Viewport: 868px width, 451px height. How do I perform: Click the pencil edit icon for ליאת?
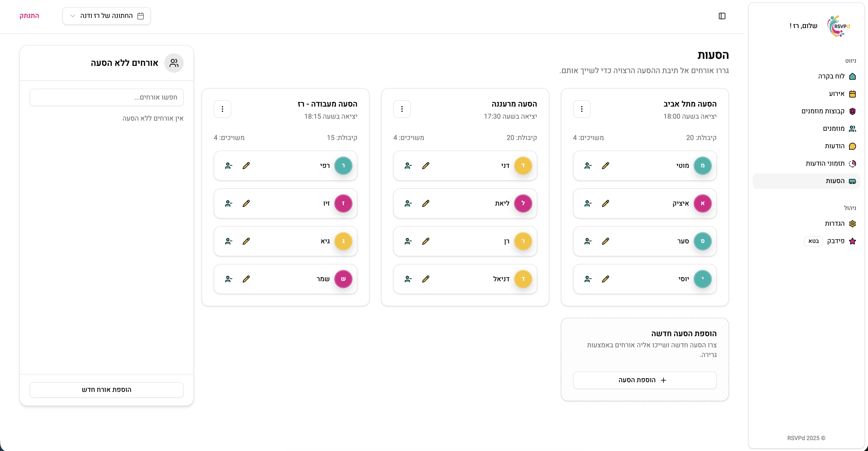tap(426, 203)
